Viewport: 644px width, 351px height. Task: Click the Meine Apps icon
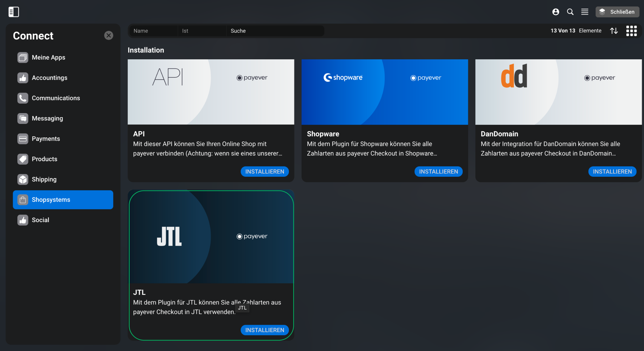coord(23,57)
